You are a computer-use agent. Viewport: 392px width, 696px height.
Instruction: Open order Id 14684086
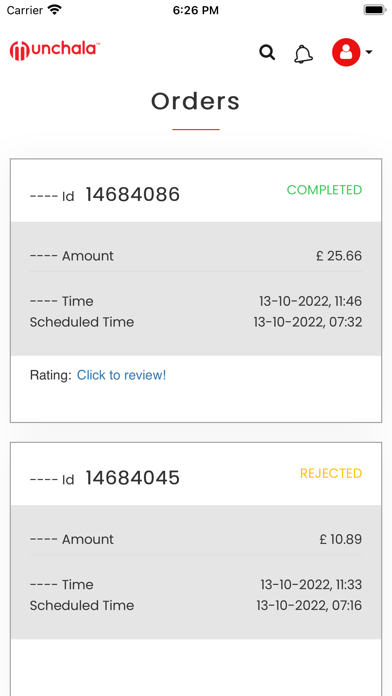(132, 194)
